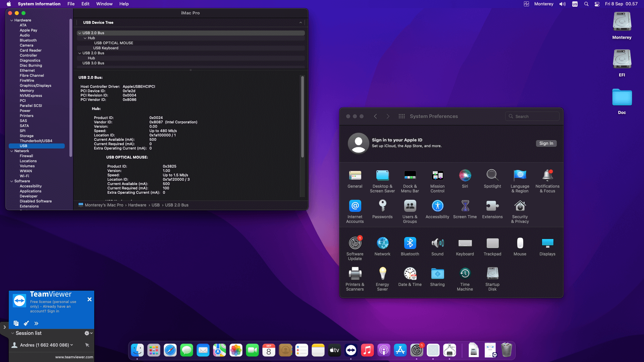This screenshot has width=644, height=362.
Task: Open Dock & Menu Bar preferences
Action: pos(410,175)
